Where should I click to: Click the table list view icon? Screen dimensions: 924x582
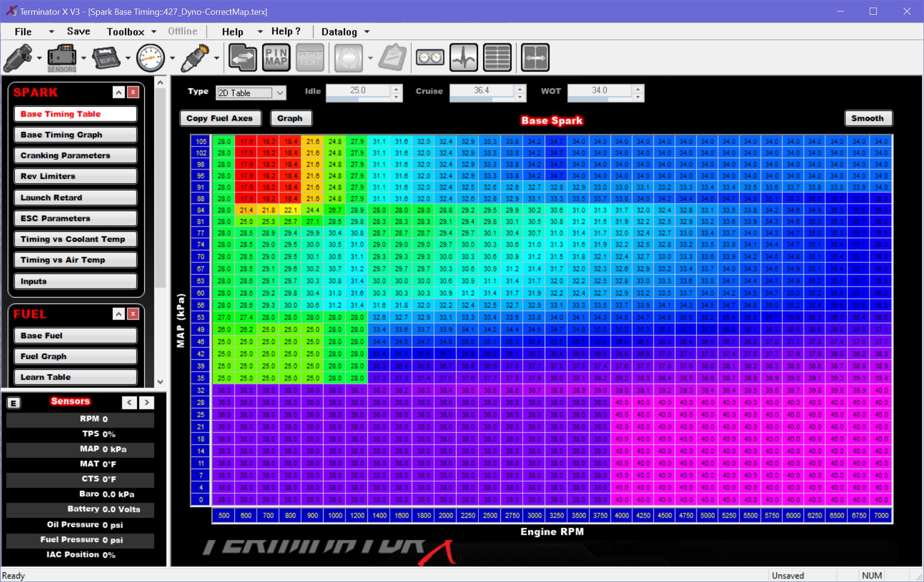(x=498, y=58)
